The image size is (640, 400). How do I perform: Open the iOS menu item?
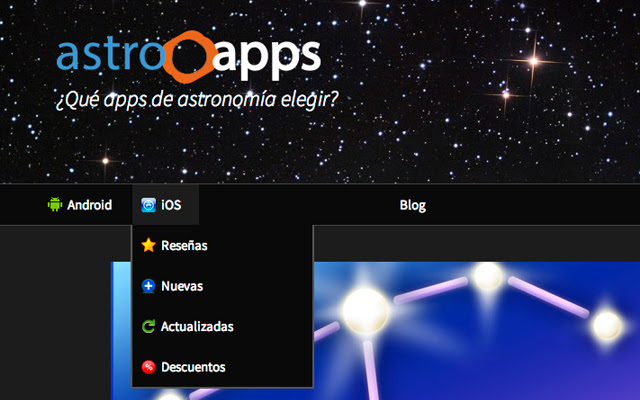(x=165, y=204)
